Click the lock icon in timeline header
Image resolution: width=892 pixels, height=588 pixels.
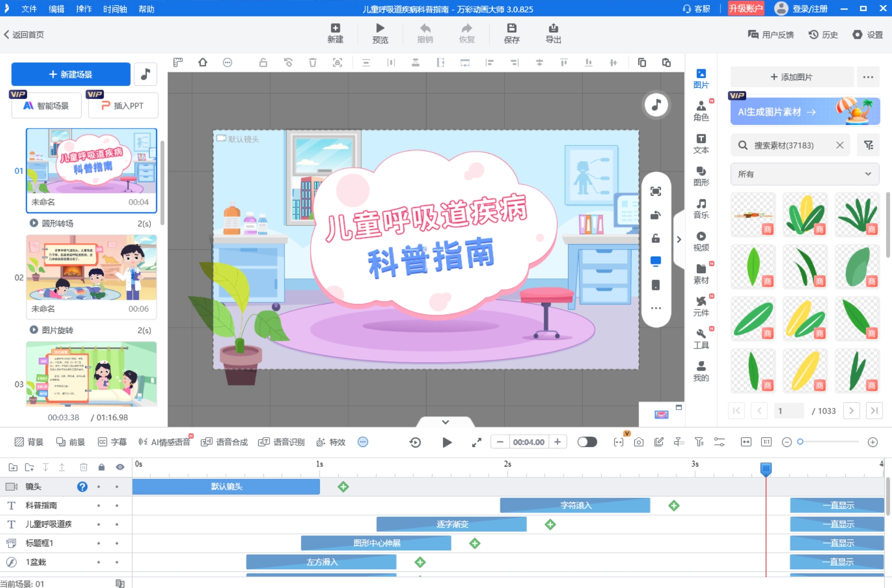coord(101,467)
